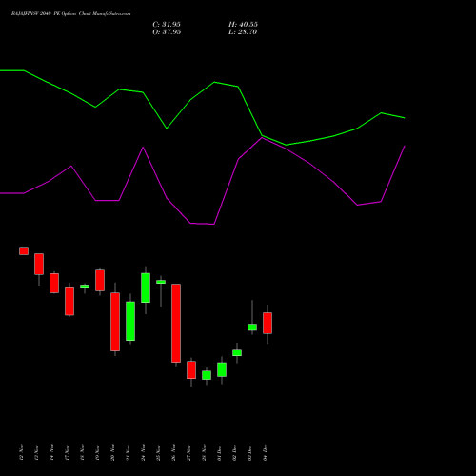
Task: Select the 14 Nov date label
Action: (51, 452)
